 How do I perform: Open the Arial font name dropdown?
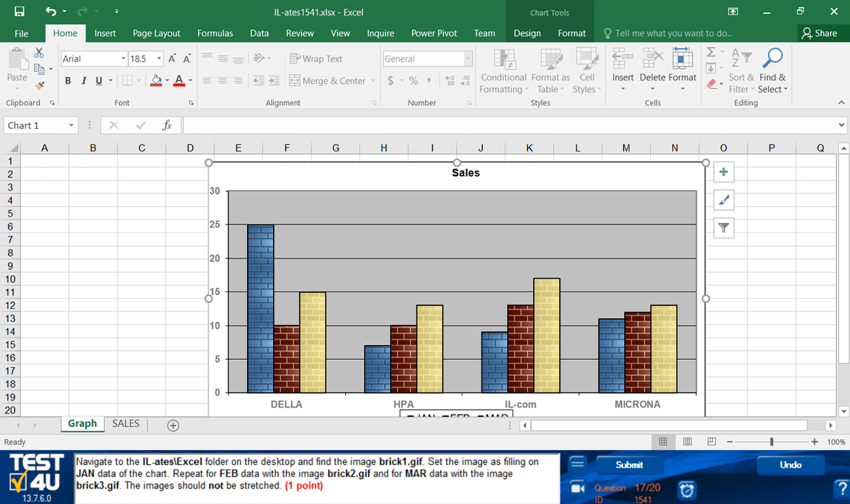click(x=124, y=58)
